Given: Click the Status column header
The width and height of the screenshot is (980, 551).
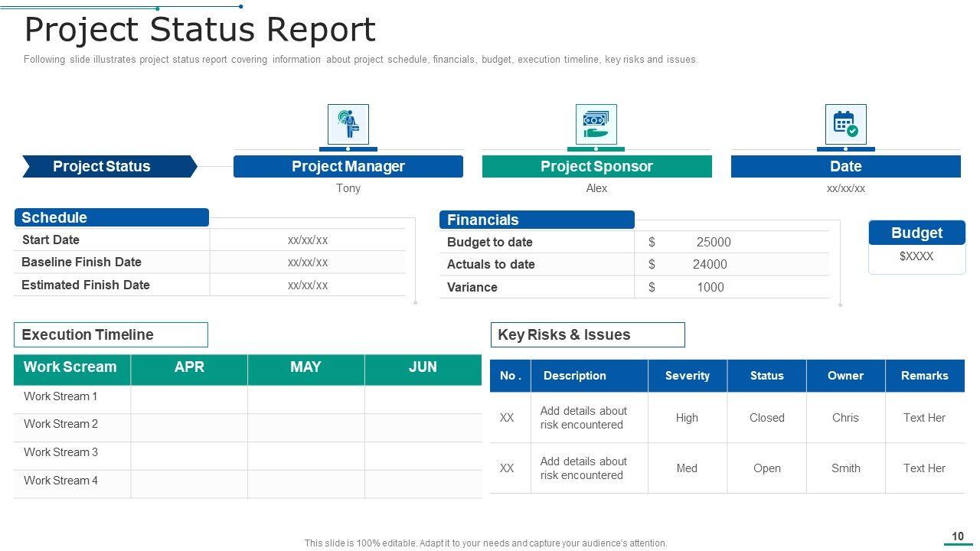Looking at the screenshot, I should [x=767, y=376].
